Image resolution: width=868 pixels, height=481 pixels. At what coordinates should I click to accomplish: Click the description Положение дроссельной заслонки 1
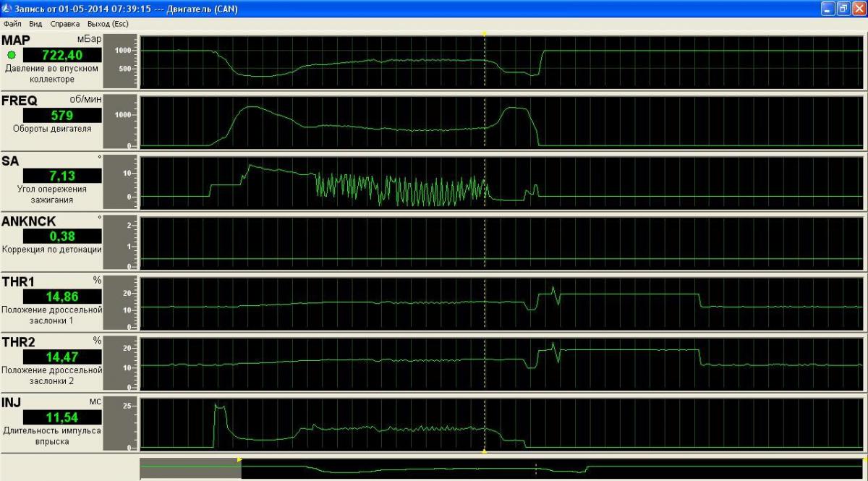pyautogui.click(x=52, y=315)
